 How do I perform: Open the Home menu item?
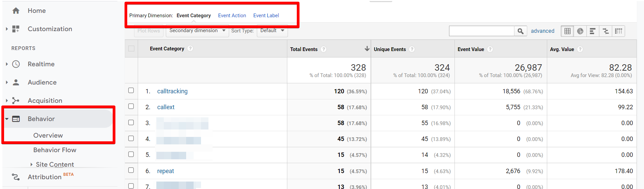tap(37, 11)
